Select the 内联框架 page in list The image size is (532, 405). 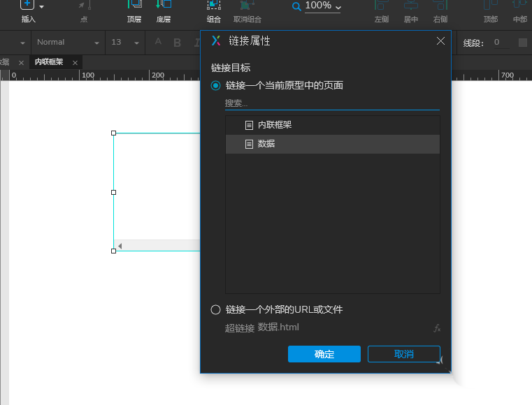tap(333, 125)
